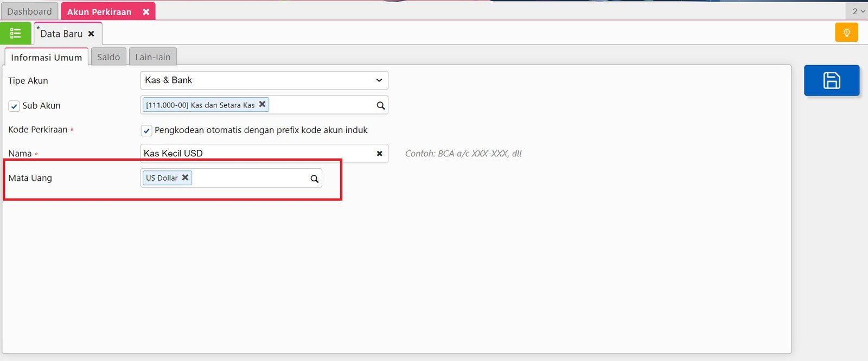Remove the US Dollar currency tag

185,178
